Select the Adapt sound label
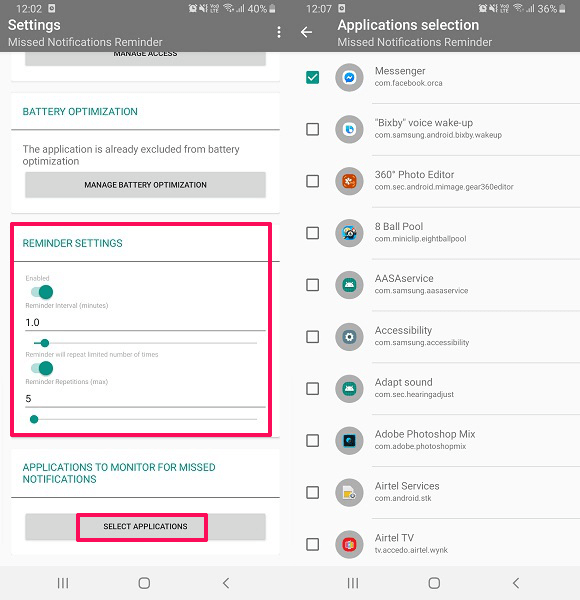 [404, 382]
